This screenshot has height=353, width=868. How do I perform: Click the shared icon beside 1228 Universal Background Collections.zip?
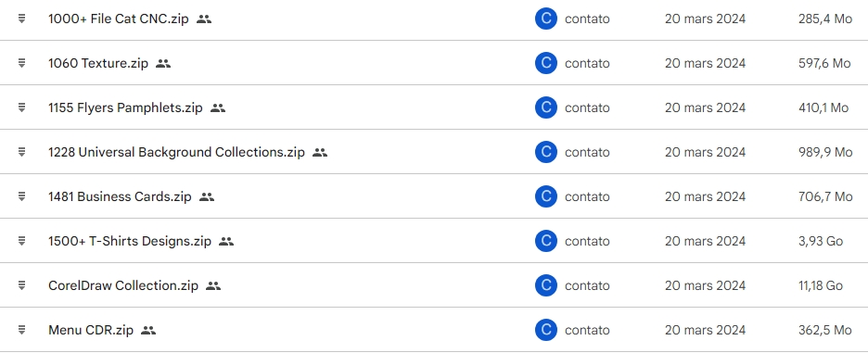tap(320, 152)
